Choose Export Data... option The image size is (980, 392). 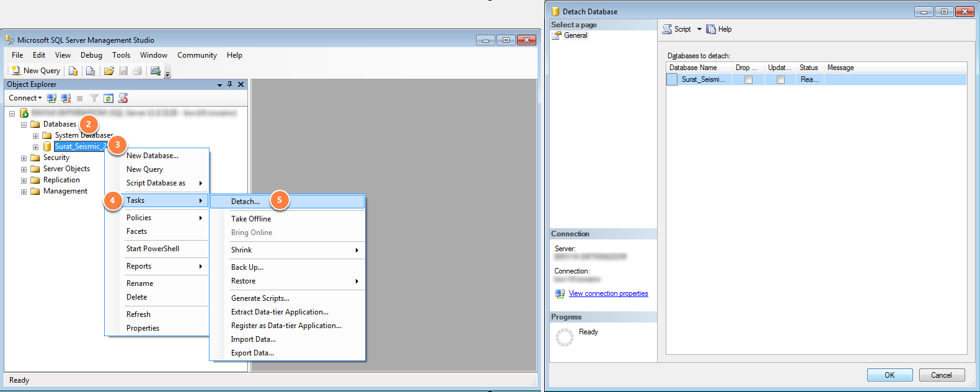point(287,353)
